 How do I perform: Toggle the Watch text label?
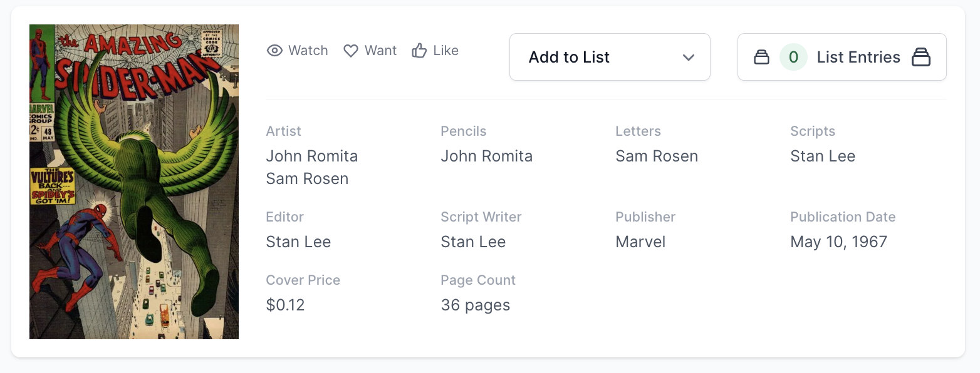coord(308,51)
